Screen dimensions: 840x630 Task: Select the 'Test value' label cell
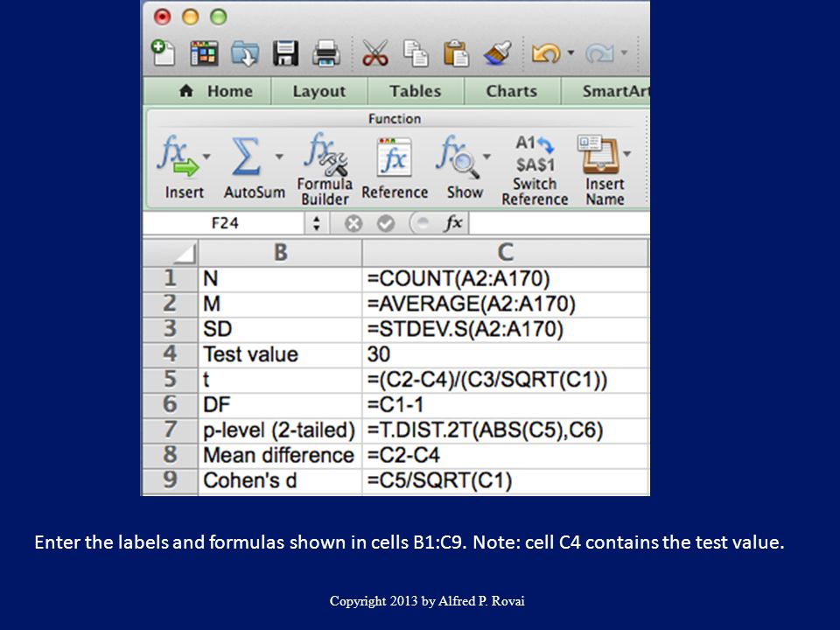(x=280, y=354)
